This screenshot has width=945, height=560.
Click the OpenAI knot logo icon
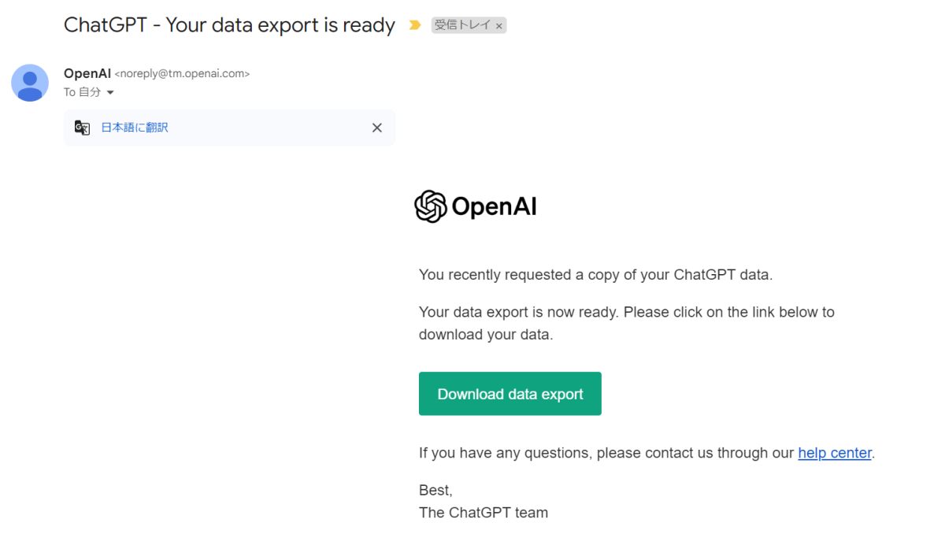[x=431, y=206]
